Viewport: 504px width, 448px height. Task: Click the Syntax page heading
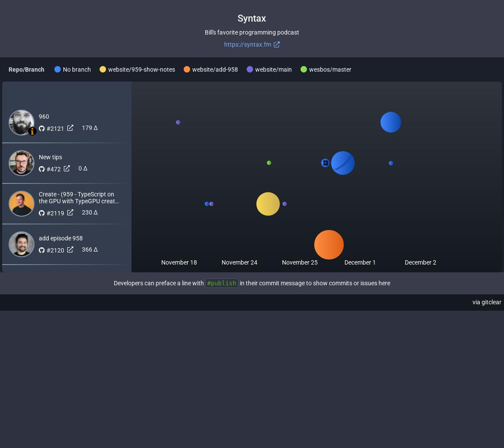(252, 19)
